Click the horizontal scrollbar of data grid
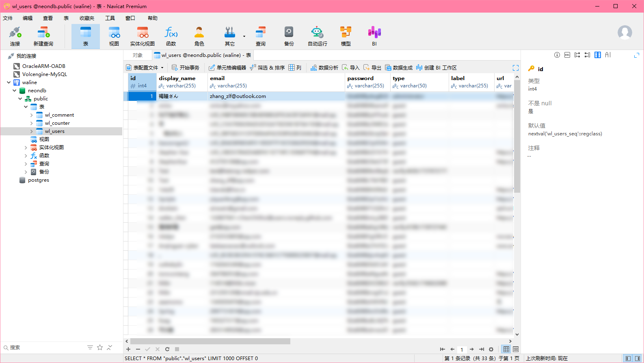This screenshot has width=644, height=363. point(210,341)
